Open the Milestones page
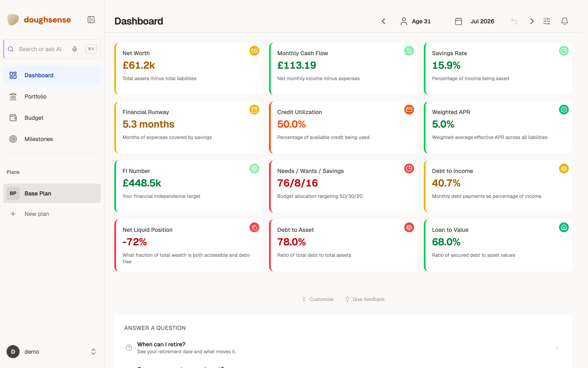 (x=52, y=139)
